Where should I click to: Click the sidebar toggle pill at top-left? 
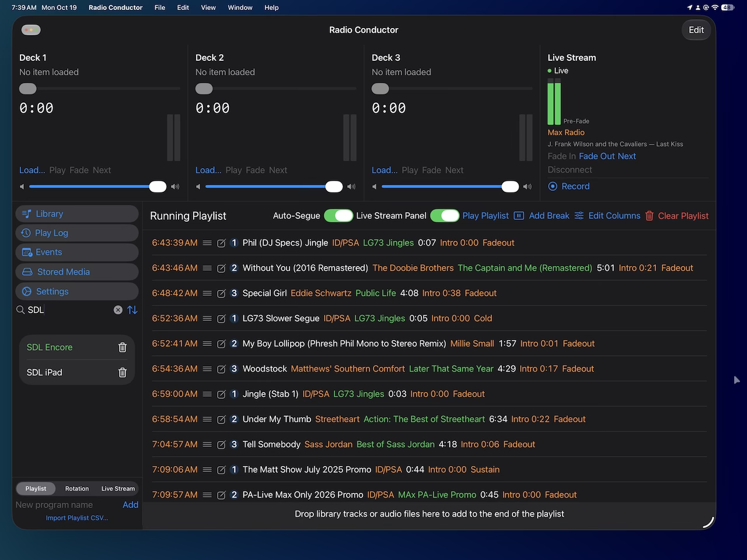(31, 30)
